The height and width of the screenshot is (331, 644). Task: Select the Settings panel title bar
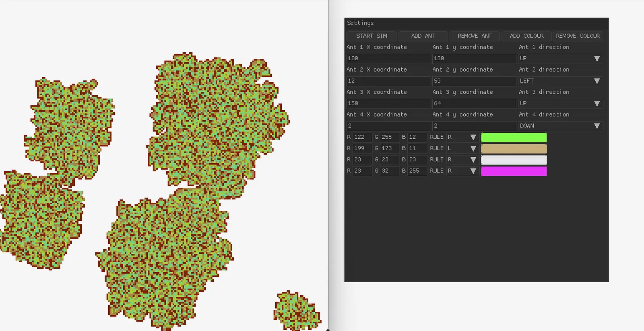476,23
